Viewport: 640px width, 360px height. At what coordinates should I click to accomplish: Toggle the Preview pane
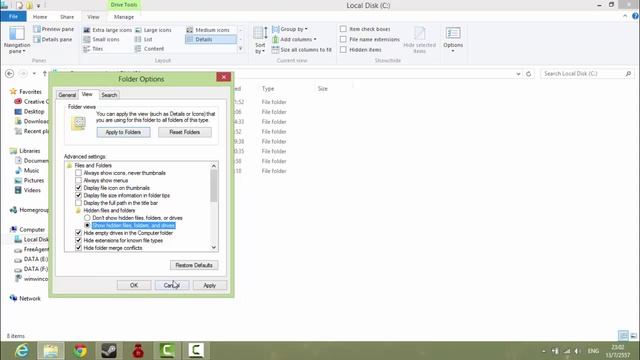[53, 29]
